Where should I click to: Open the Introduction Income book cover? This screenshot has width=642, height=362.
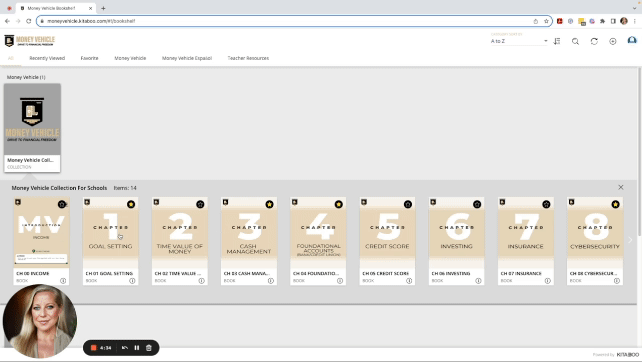coord(41,232)
